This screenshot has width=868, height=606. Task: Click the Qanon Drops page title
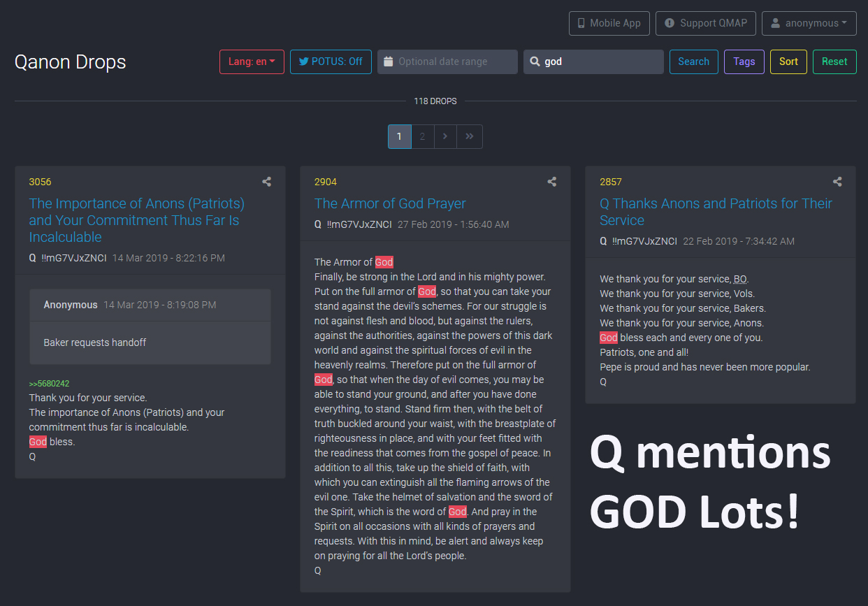[70, 62]
